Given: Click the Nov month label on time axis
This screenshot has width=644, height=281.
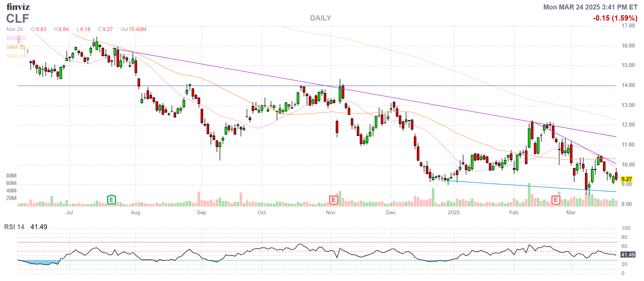Looking at the screenshot, I should pyautogui.click(x=330, y=212).
